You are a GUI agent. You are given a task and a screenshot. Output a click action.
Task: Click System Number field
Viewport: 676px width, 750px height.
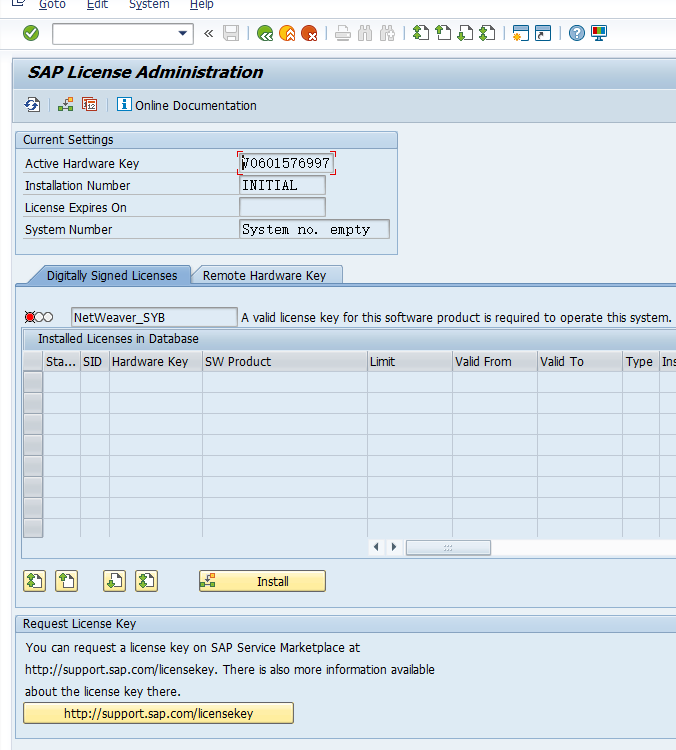(314, 229)
